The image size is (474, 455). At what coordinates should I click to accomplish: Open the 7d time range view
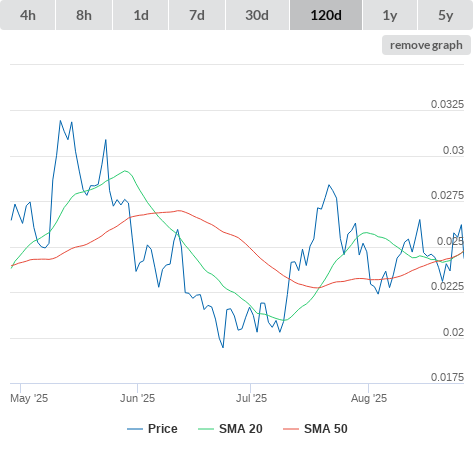pos(197,15)
